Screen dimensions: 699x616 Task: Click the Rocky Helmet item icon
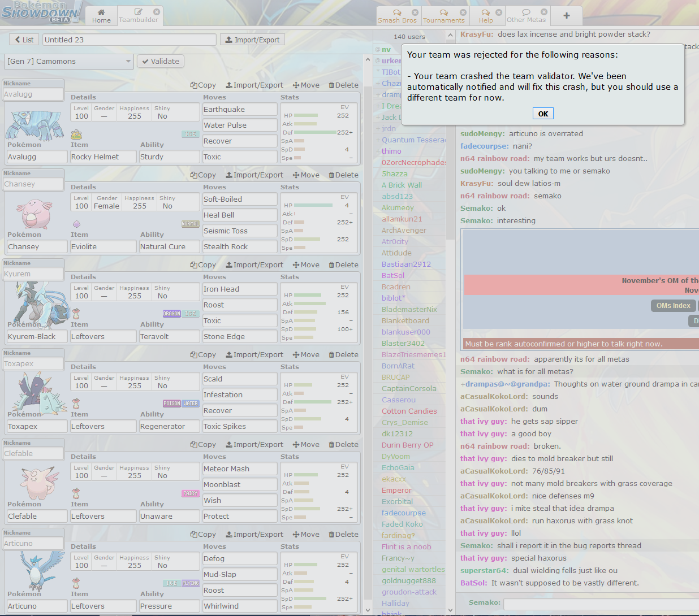coord(76,135)
